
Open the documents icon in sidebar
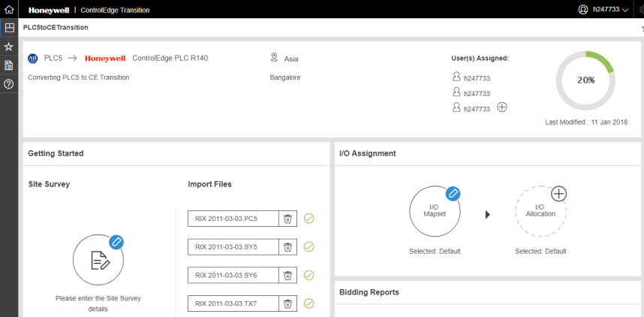point(8,65)
